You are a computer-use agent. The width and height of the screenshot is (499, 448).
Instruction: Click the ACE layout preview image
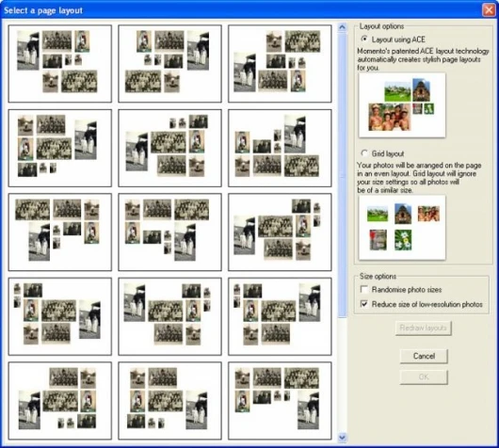coord(402,105)
